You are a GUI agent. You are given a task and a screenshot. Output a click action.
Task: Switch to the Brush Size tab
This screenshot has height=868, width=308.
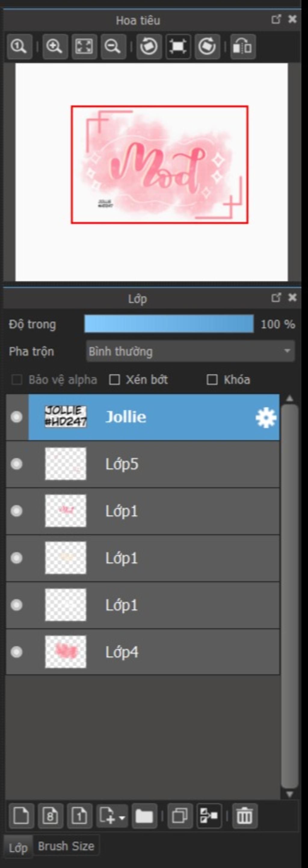tap(66, 846)
